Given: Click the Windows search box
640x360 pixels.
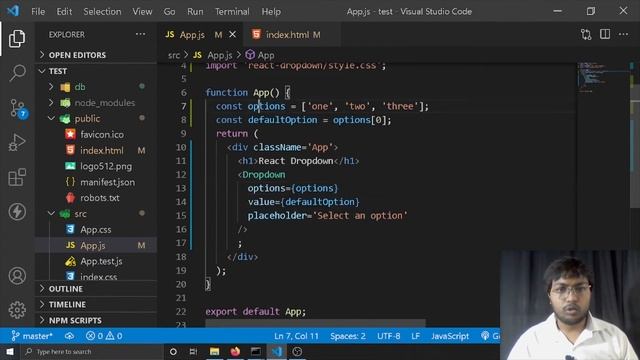Looking at the screenshot, I should pyautogui.click(x=92, y=351).
